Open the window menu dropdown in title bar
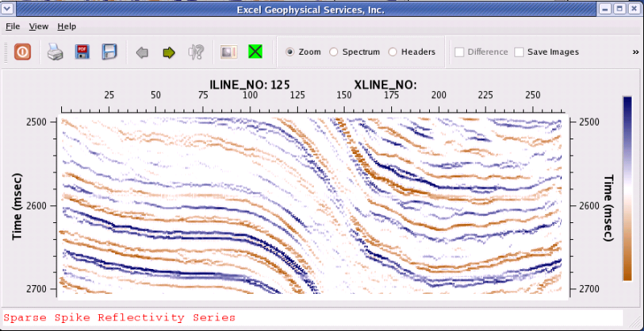The width and height of the screenshot is (644, 331). (x=6, y=9)
